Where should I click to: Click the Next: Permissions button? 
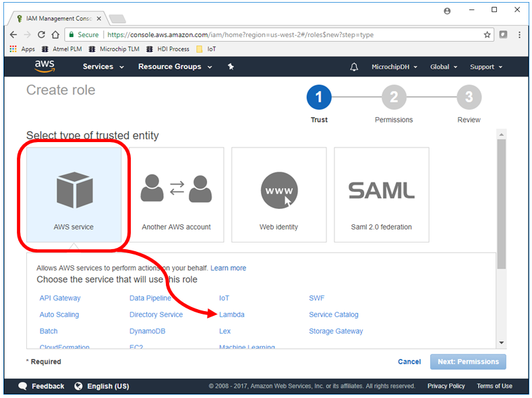click(x=468, y=362)
